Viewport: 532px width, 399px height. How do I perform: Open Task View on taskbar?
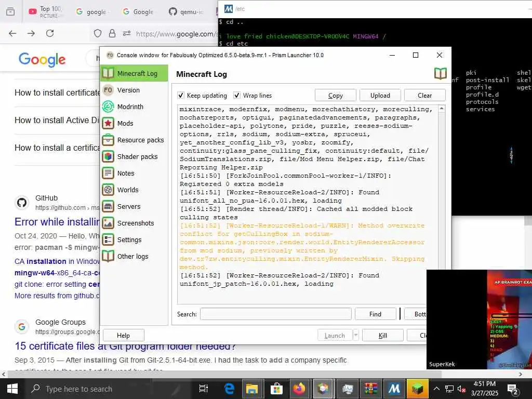[204, 389]
